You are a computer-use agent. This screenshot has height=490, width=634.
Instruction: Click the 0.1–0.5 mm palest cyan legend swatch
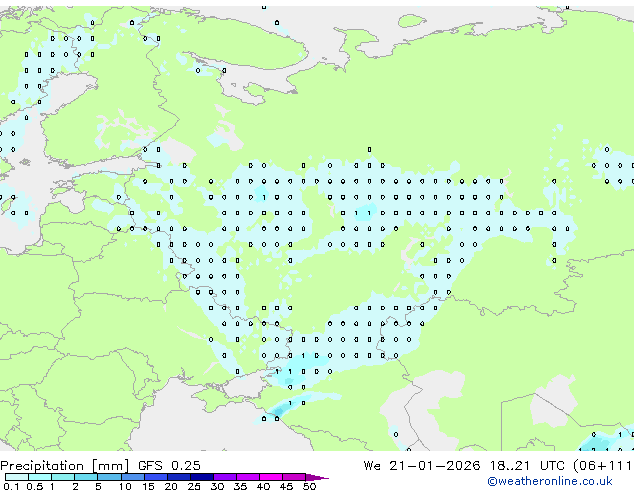[17, 477]
